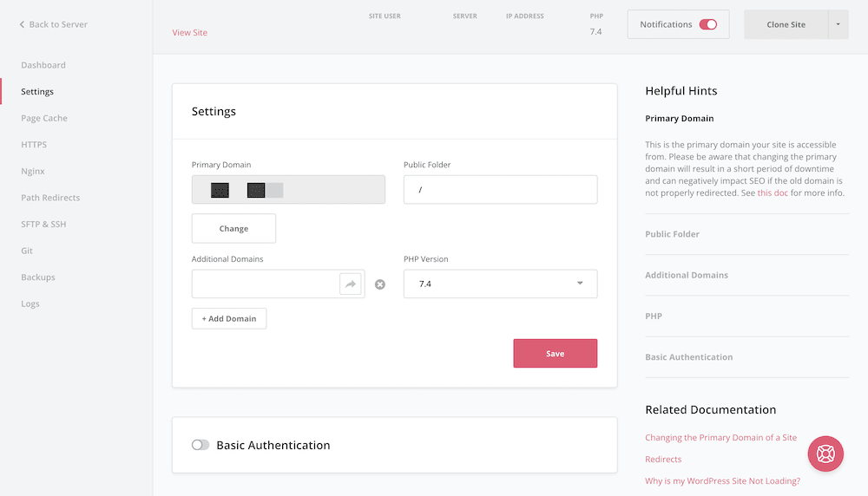Image resolution: width=868 pixels, height=496 pixels.
Task: Open Git in the sidebar
Action: point(27,251)
